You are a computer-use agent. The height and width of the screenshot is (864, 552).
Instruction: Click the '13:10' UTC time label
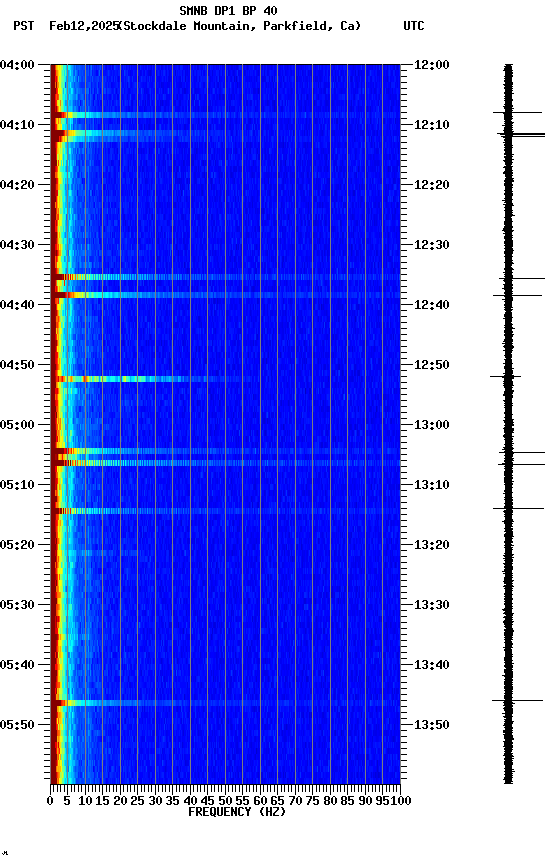coord(432,485)
